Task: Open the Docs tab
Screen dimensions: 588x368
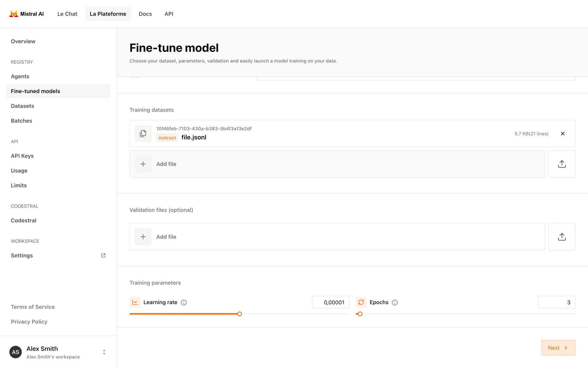Action: (145, 14)
